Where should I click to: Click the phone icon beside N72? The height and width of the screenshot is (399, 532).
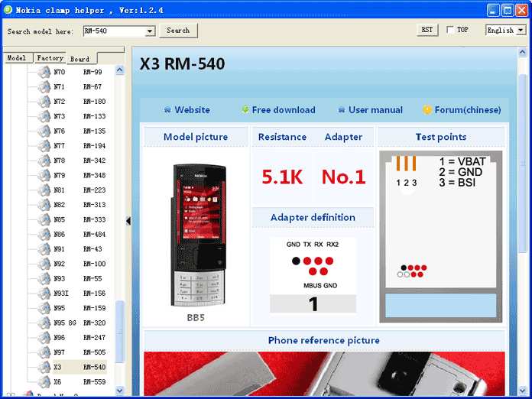click(x=44, y=102)
